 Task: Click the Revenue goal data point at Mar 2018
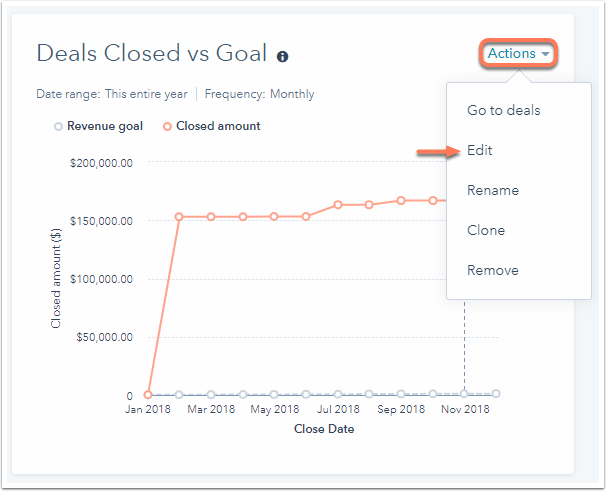coord(211,394)
